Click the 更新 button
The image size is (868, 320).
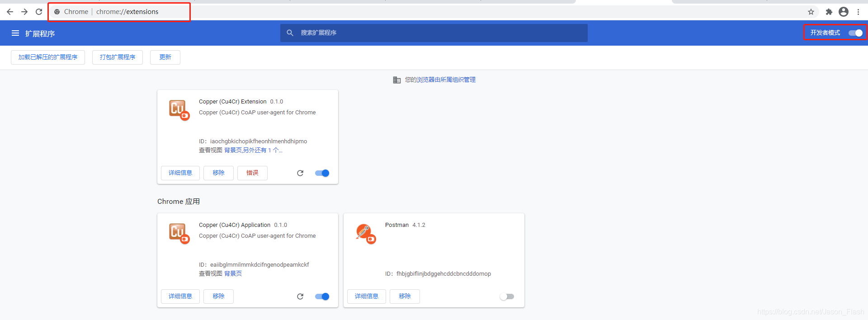point(165,57)
